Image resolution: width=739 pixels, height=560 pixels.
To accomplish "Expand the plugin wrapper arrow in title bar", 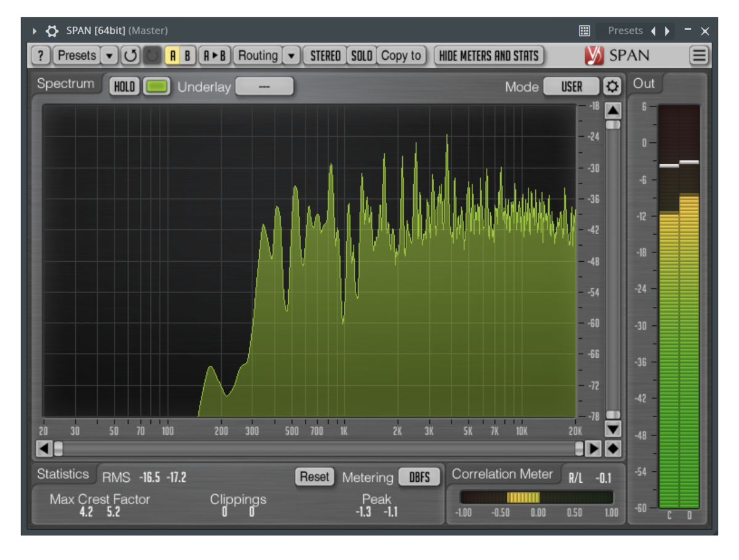I will [34, 31].
